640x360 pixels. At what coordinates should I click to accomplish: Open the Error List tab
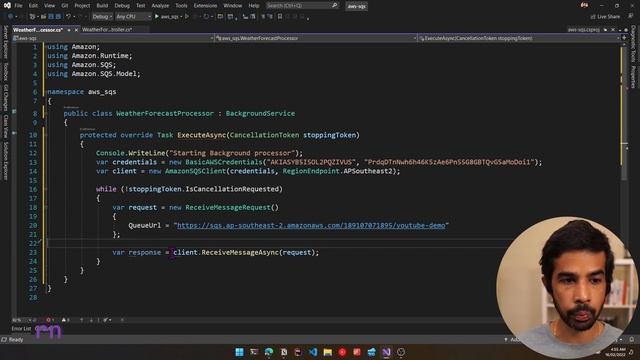(21, 329)
